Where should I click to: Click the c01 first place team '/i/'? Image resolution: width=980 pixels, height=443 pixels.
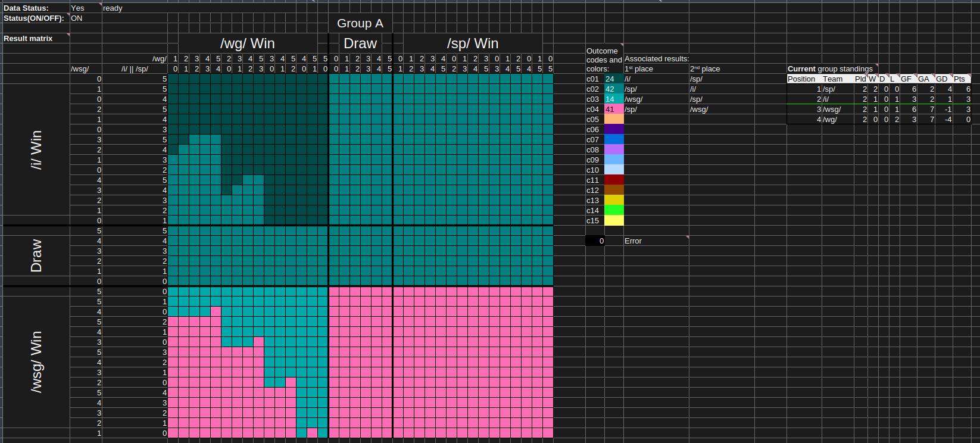(x=628, y=79)
